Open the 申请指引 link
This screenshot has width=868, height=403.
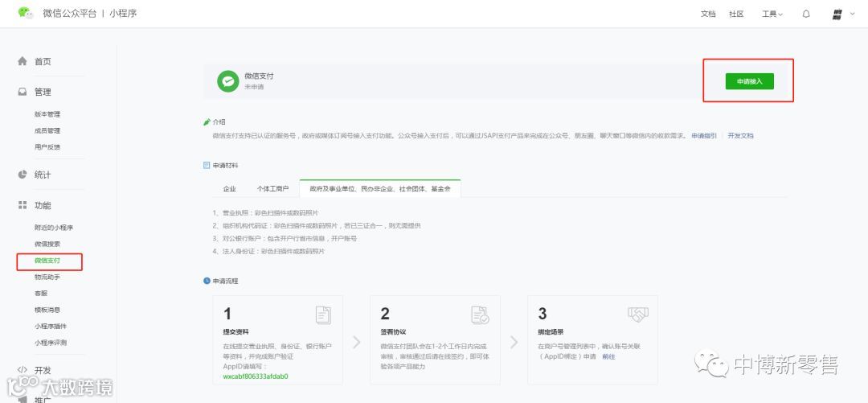(704, 136)
